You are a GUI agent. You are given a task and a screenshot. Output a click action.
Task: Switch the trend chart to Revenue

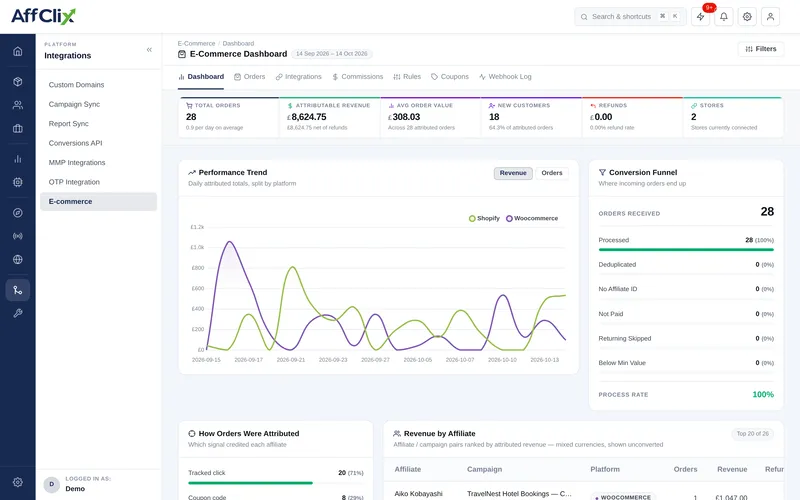pos(513,173)
